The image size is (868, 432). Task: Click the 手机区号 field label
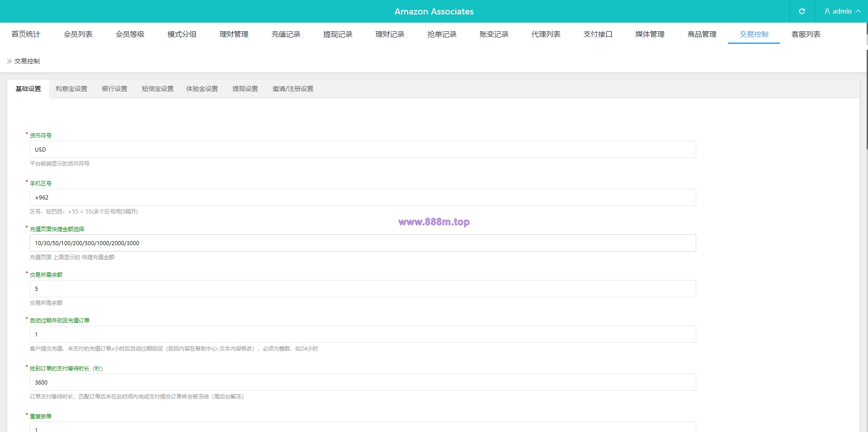pos(41,183)
